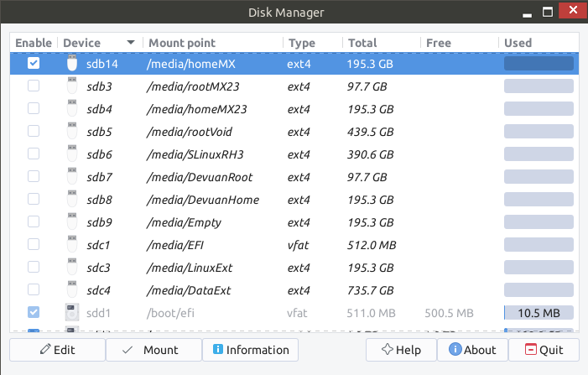588x375 pixels.
Task: Quit Disk Manager with the Quit button
Action: [x=544, y=350]
